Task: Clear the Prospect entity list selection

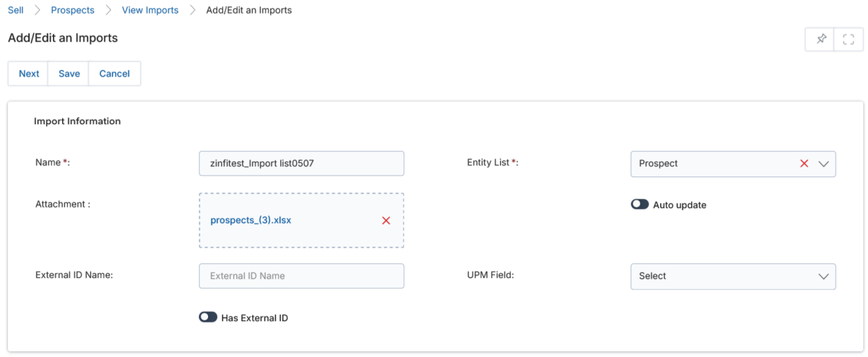Action: (804, 163)
